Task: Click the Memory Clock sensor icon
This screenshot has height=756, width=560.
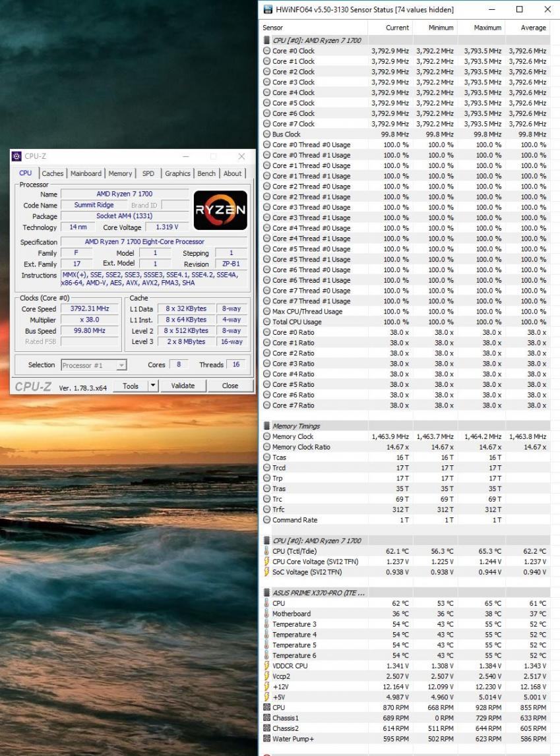Action: 266,436
